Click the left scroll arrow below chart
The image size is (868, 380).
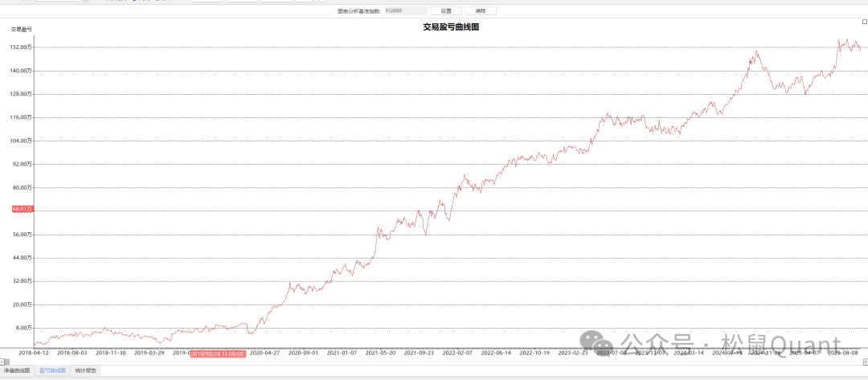tap(2, 361)
